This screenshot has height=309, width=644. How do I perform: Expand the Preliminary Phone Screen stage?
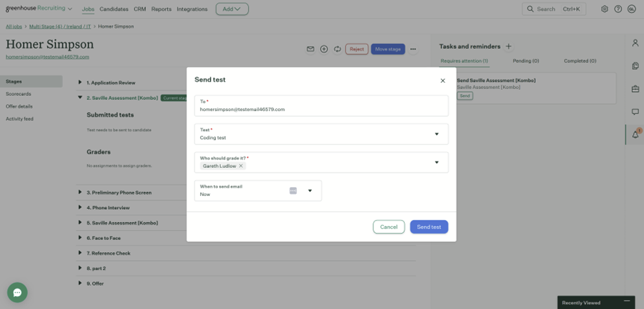tap(80, 193)
